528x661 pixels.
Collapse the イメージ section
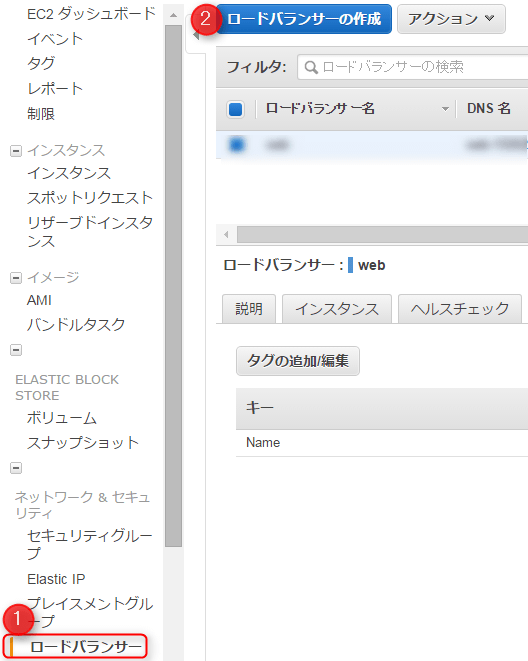pos(16,278)
